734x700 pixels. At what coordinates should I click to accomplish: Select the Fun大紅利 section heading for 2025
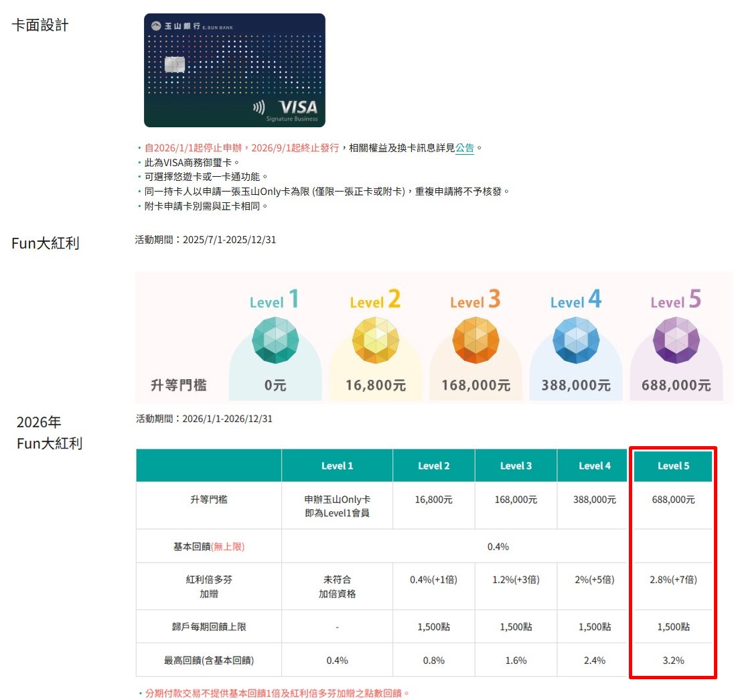tap(46, 243)
